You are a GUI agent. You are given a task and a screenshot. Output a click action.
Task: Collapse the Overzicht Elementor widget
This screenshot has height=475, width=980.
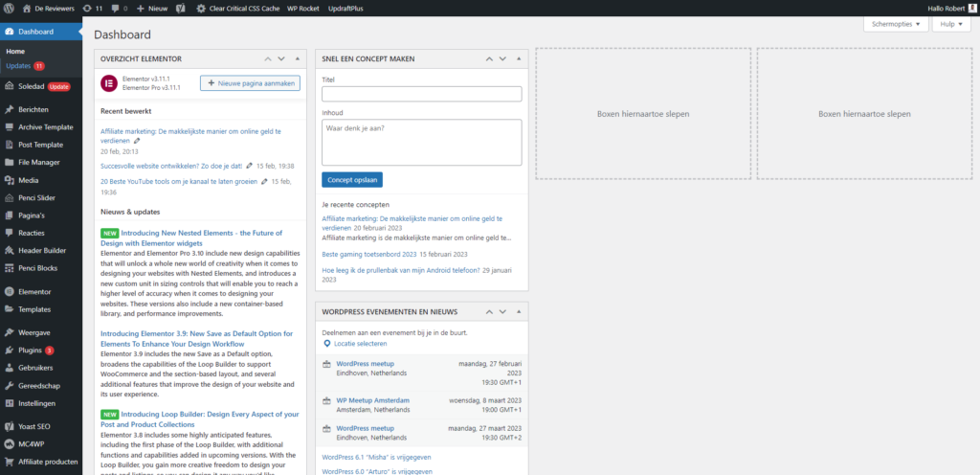pyautogui.click(x=298, y=58)
